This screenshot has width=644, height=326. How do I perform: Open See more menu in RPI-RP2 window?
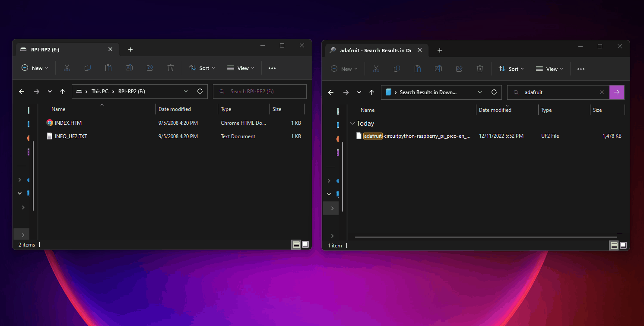point(272,68)
